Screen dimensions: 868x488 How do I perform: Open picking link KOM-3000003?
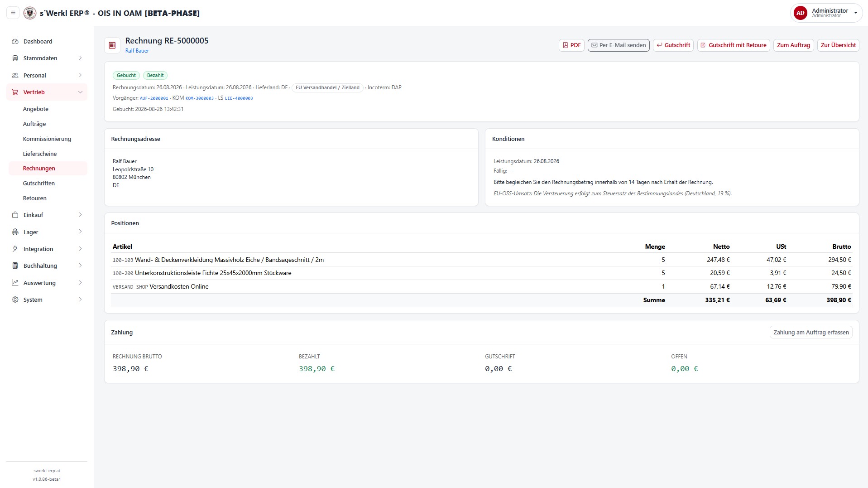coord(200,98)
